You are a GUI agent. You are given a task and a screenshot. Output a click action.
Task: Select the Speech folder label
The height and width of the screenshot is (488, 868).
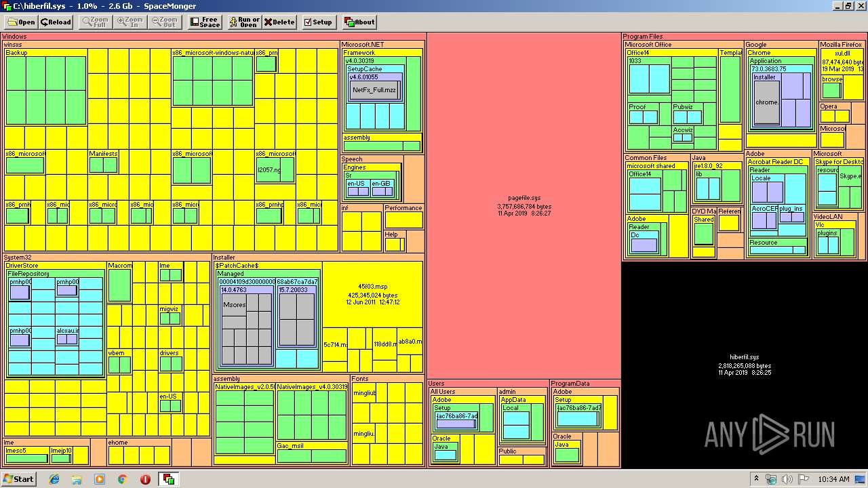tap(352, 159)
